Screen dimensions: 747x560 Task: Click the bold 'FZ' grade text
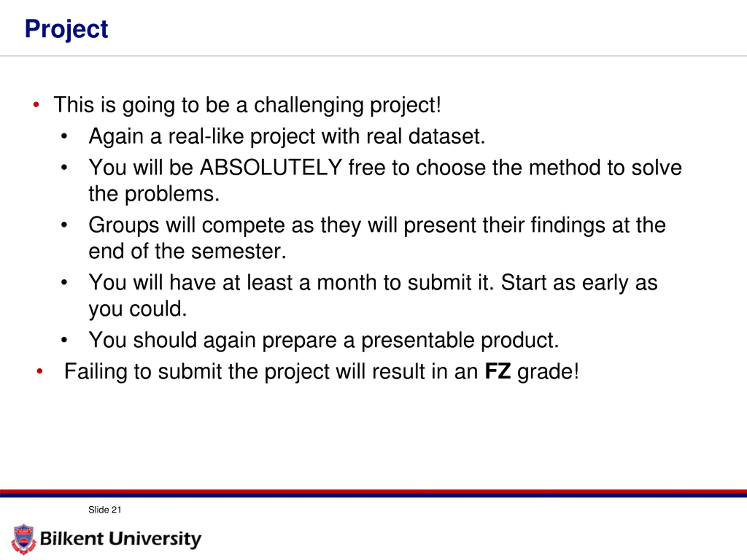tap(498, 371)
